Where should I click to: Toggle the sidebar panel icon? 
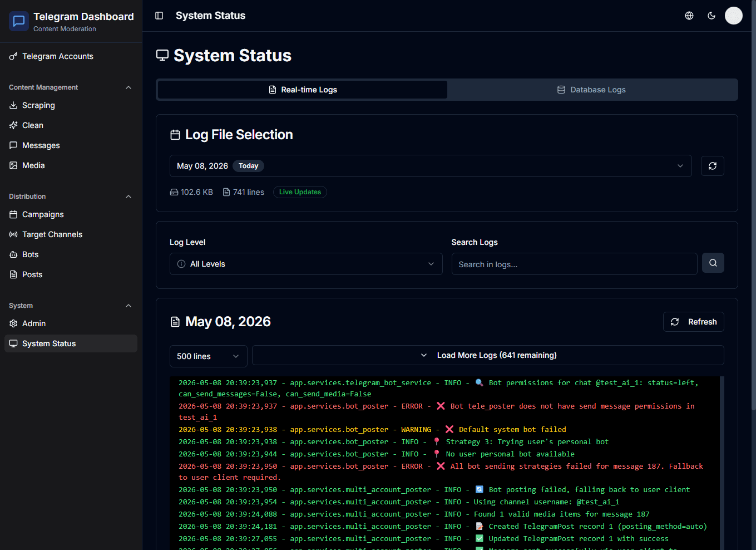point(159,16)
